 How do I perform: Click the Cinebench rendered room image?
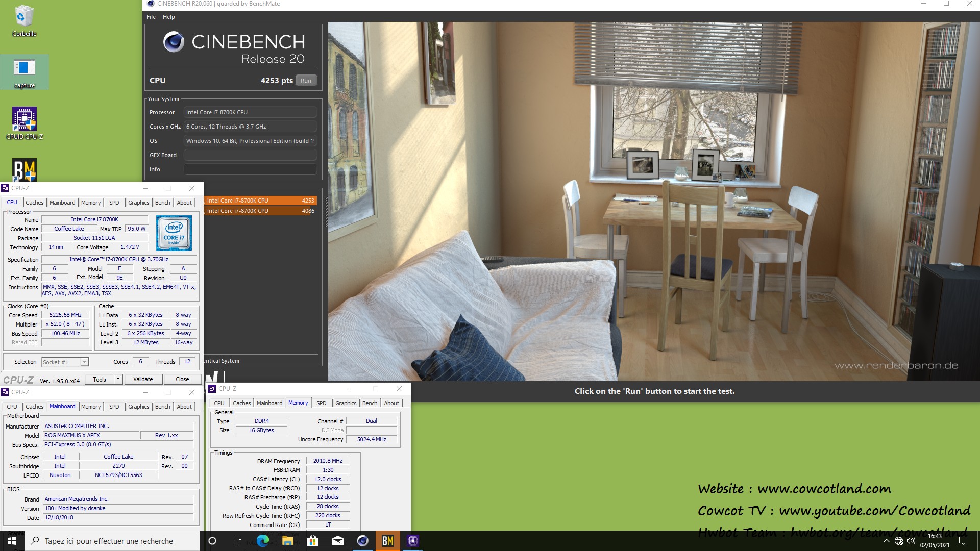pyautogui.click(x=653, y=201)
